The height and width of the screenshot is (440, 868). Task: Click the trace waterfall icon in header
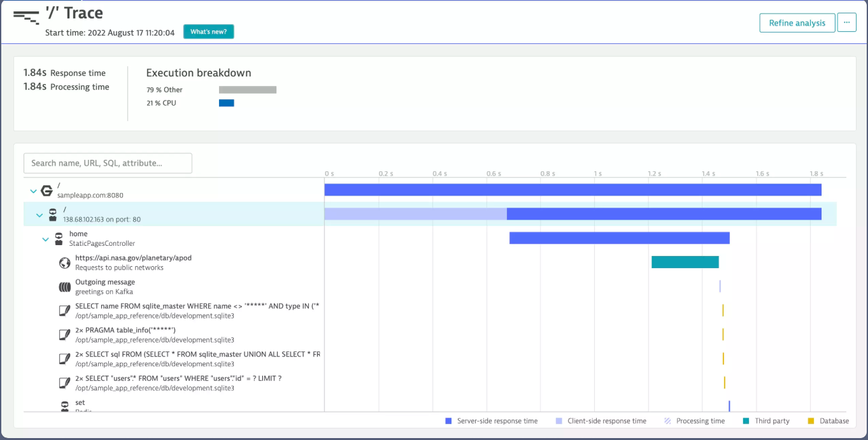click(x=26, y=17)
